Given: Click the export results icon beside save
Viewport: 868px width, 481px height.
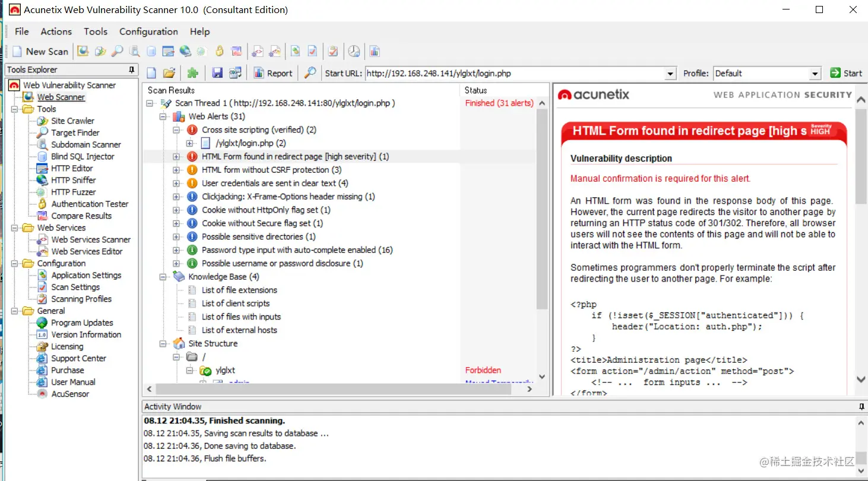Looking at the screenshot, I should (236, 73).
